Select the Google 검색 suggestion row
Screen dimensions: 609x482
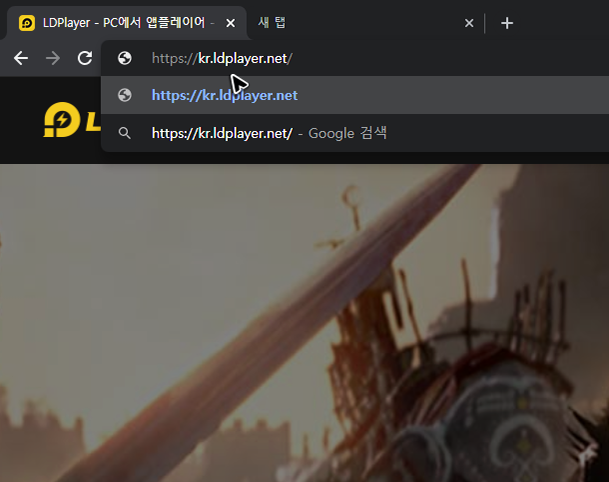pyautogui.click(x=355, y=133)
